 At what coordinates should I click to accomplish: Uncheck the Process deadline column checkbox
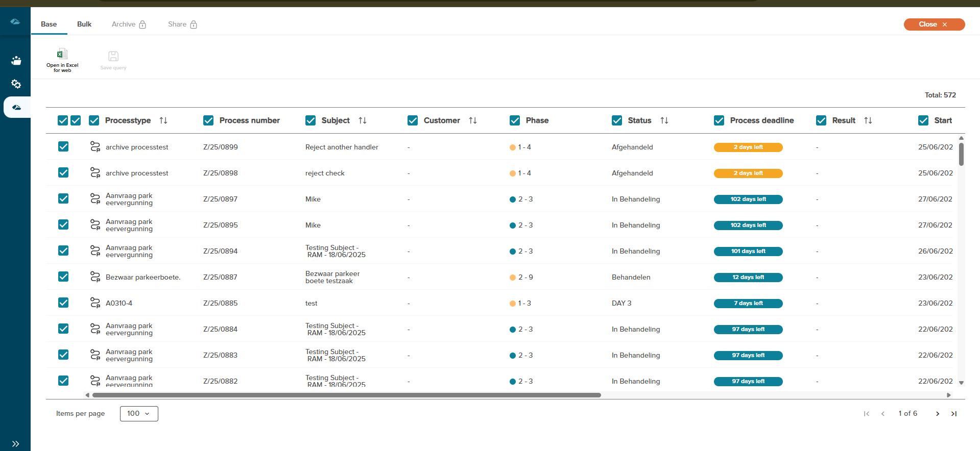click(x=719, y=120)
